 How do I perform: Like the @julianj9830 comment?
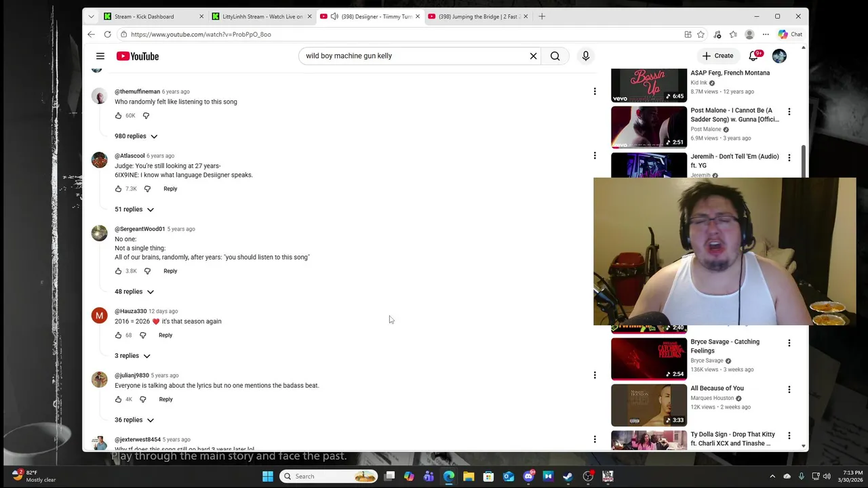coord(119,400)
